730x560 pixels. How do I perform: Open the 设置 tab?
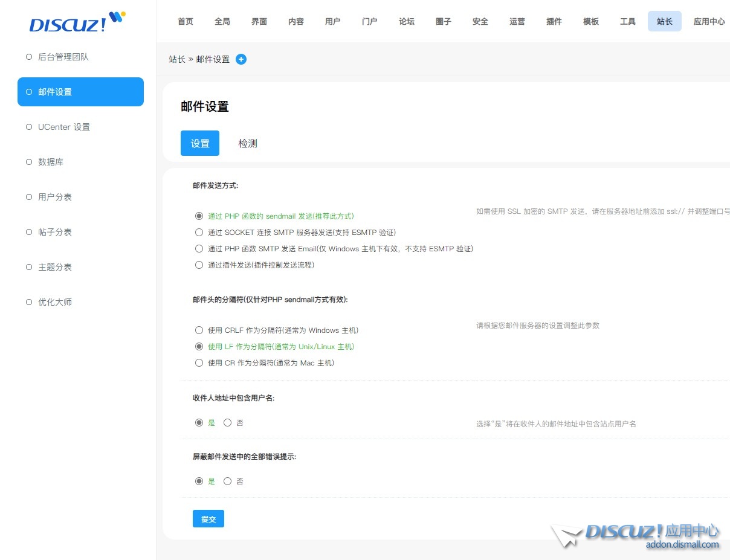pos(200,143)
